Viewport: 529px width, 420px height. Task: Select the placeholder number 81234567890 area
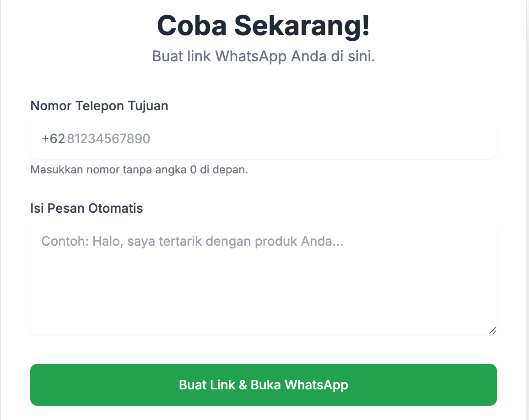click(x=108, y=139)
